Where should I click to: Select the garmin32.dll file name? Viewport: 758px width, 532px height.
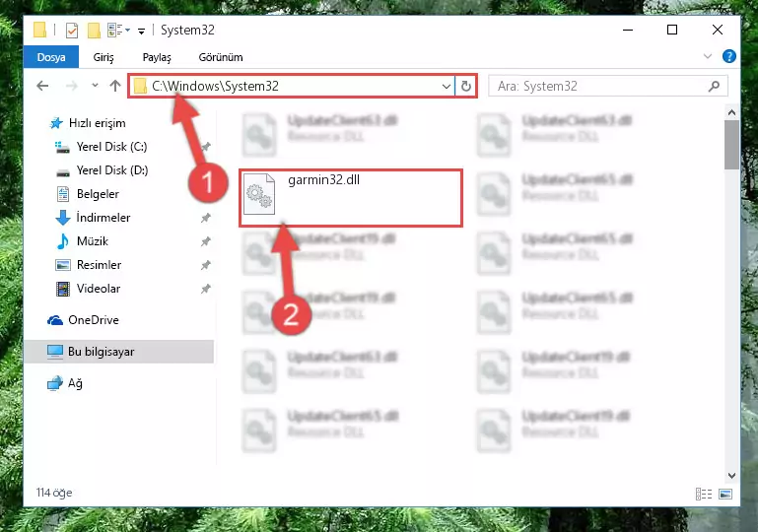tap(324, 180)
